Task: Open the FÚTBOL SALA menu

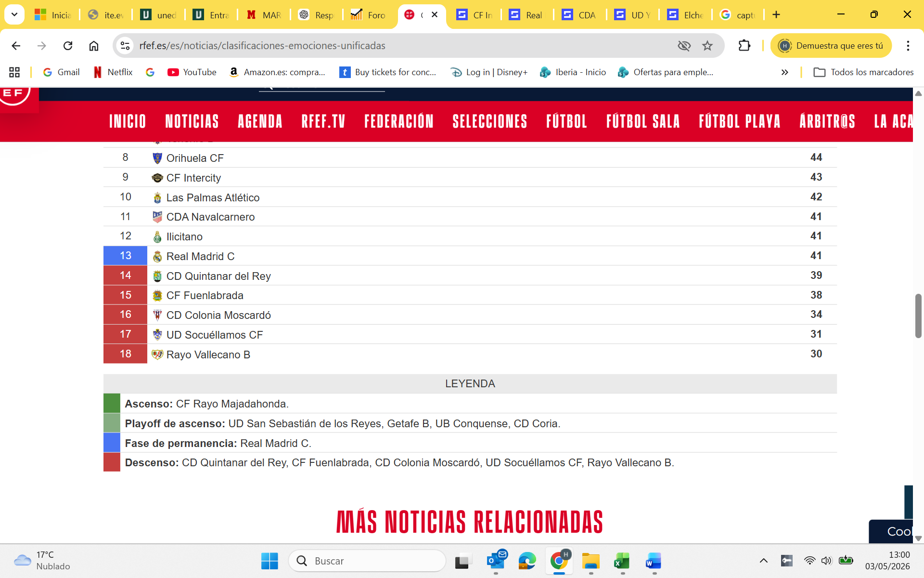Action: point(643,121)
